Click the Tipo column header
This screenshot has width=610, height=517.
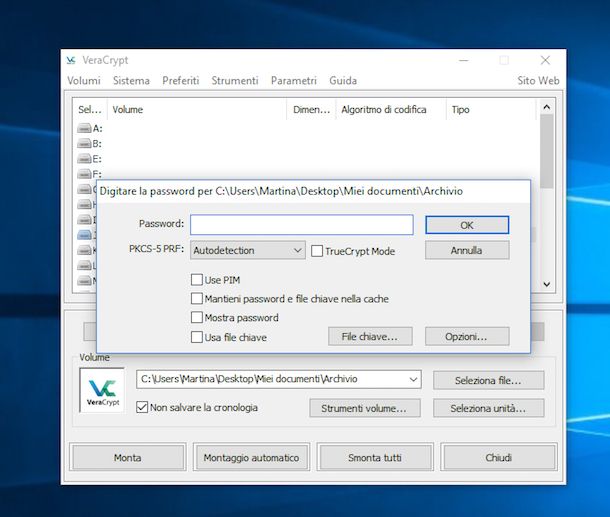coord(491,110)
